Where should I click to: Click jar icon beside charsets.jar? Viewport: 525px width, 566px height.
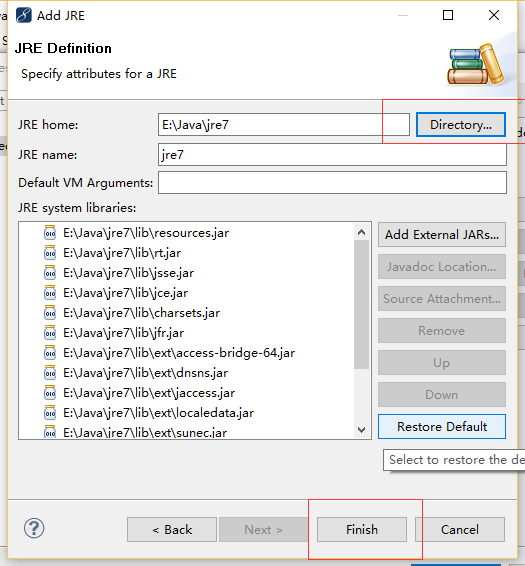(x=50, y=313)
